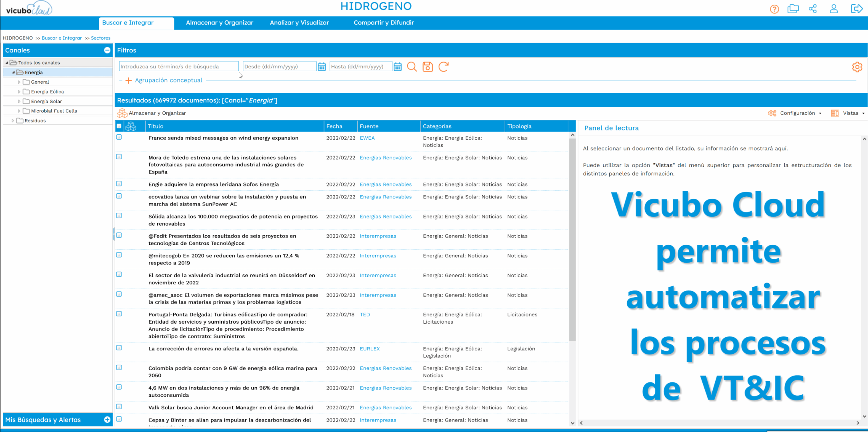Sort by the Tipología column header
This screenshot has width=868, height=432.
(x=536, y=126)
